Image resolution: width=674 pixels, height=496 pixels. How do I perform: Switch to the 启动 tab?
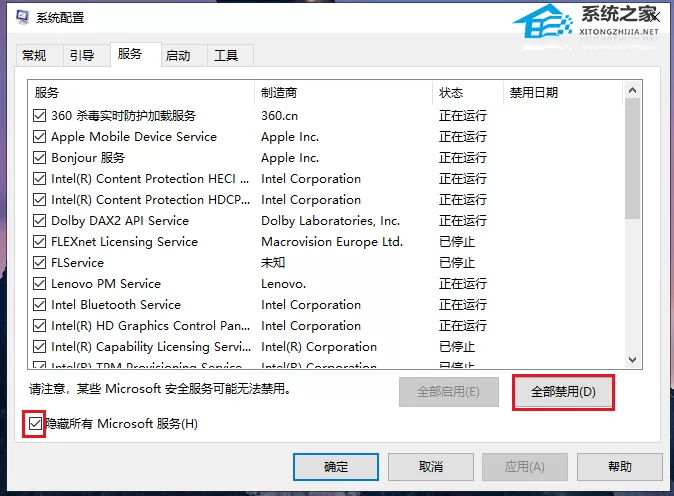(x=178, y=55)
